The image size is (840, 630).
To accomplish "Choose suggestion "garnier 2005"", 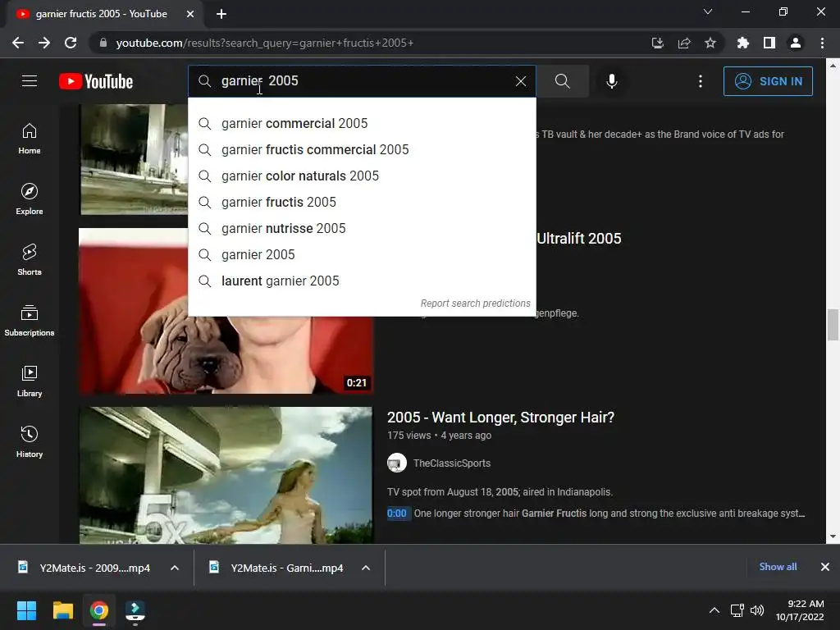I will click(362, 254).
